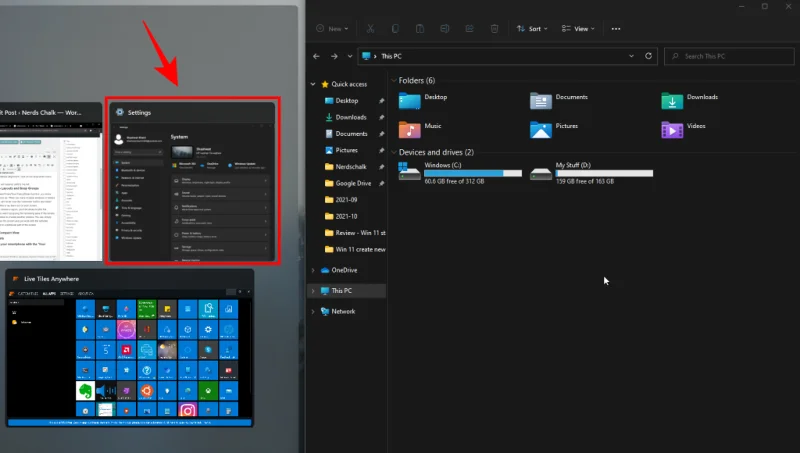The width and height of the screenshot is (800, 453).
Task: Open the Pictures folder icon in Folders
Action: click(541, 130)
